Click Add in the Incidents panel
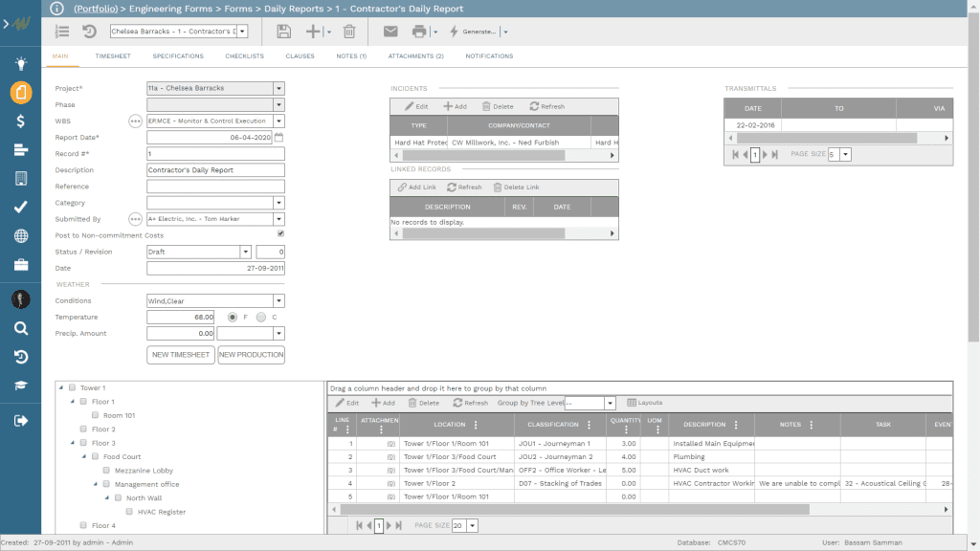Screen dimensions: 980x551 455,107
